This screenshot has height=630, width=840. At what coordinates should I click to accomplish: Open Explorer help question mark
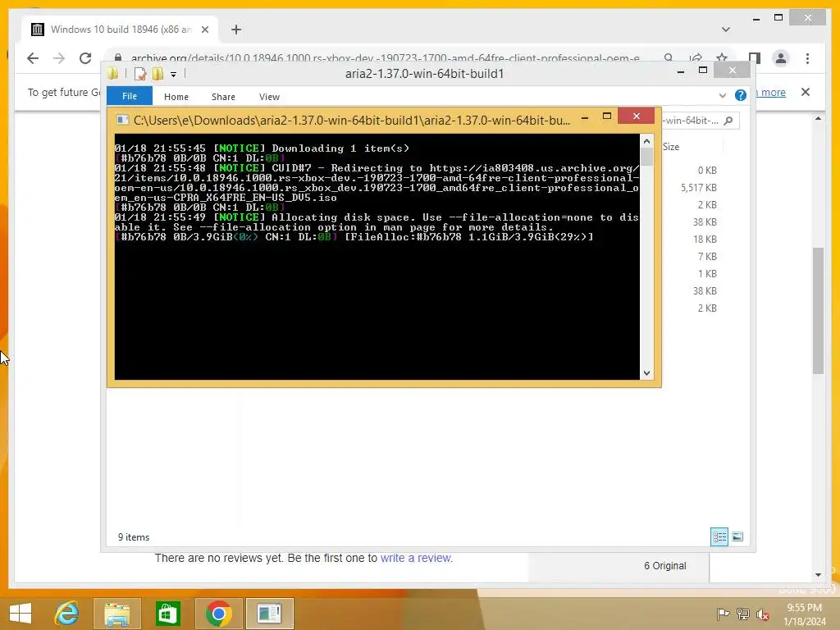[741, 95]
